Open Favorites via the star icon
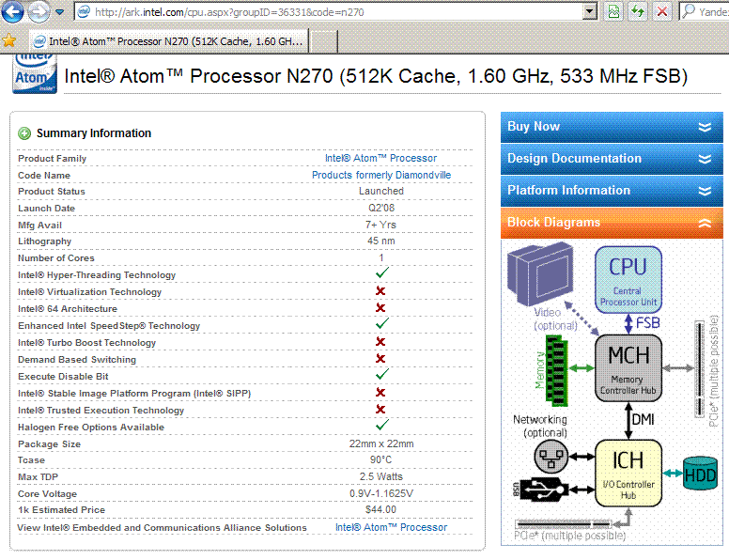This screenshot has height=560, width=729. click(x=8, y=41)
